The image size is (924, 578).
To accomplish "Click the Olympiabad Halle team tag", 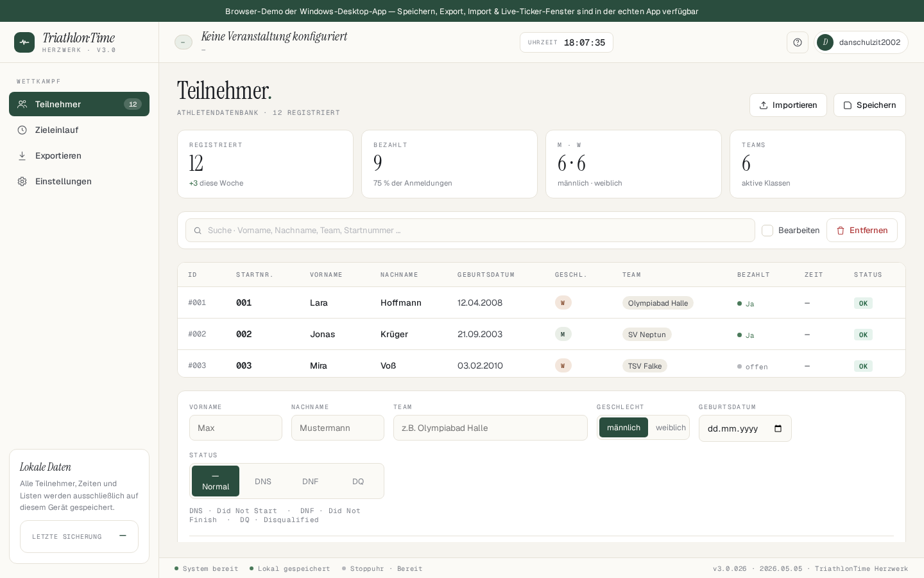I will pos(658,303).
